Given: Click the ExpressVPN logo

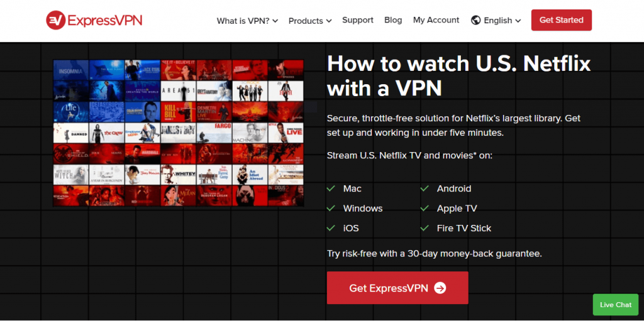Looking at the screenshot, I should pyautogui.click(x=94, y=20).
